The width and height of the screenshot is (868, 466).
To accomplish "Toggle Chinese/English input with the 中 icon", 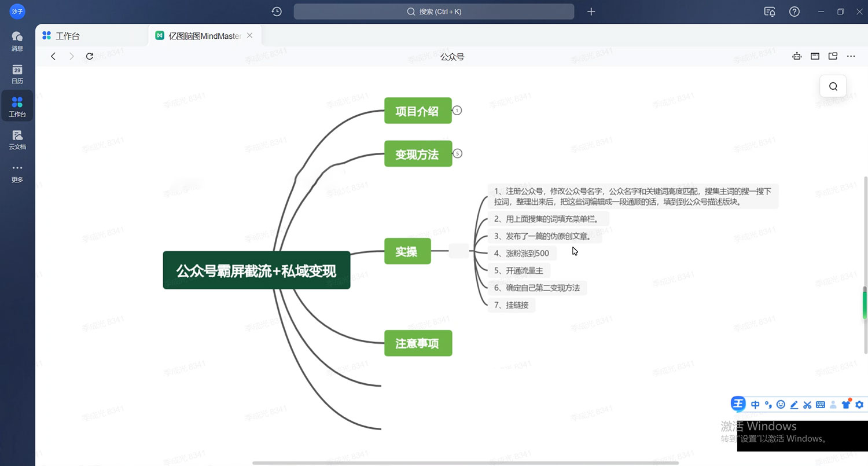I will 755,405.
